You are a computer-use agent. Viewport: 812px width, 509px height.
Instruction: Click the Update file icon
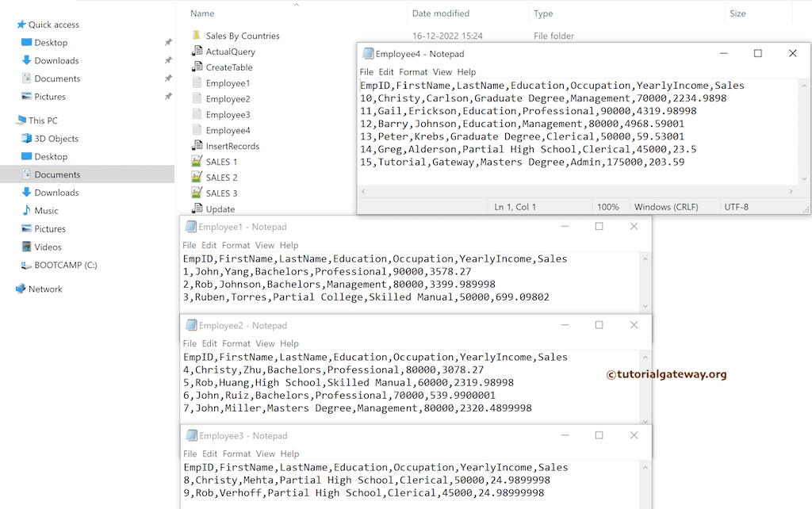[197, 209]
